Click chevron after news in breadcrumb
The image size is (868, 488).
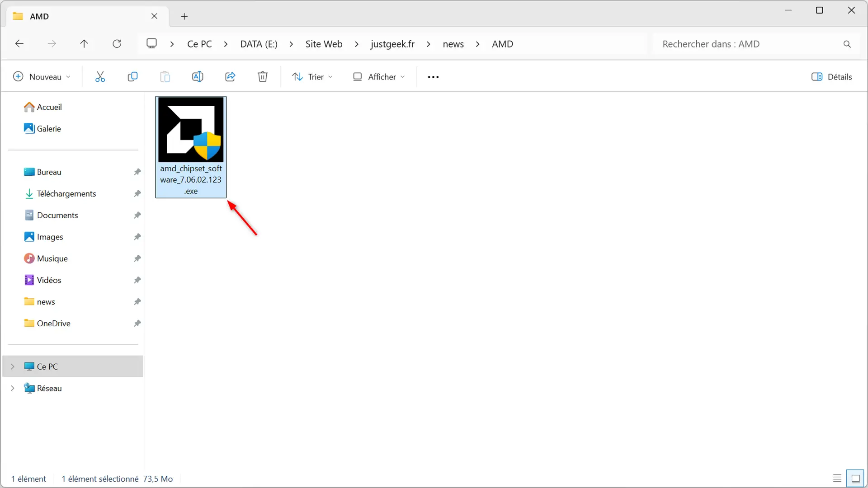click(x=477, y=44)
